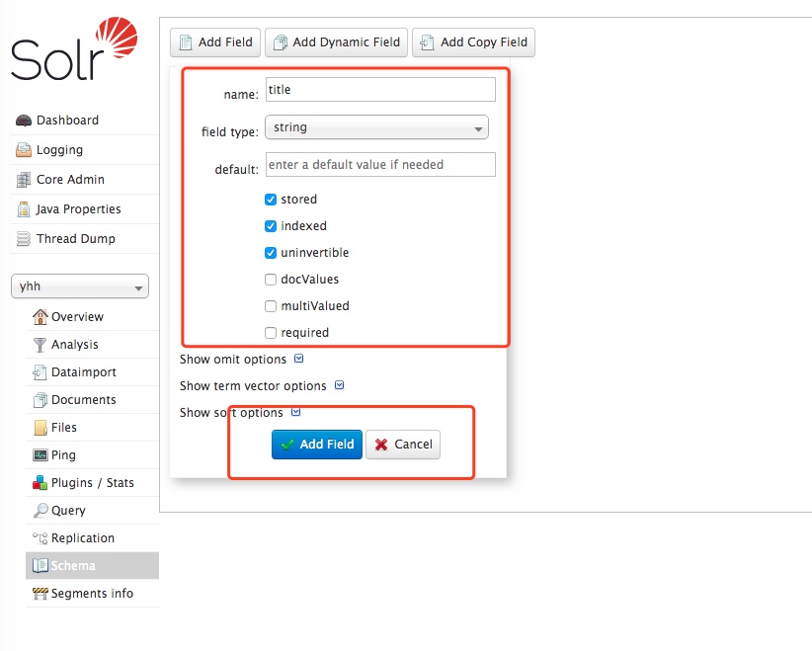812x651 pixels.
Task: Enable the docValues checkbox
Action: (x=271, y=280)
